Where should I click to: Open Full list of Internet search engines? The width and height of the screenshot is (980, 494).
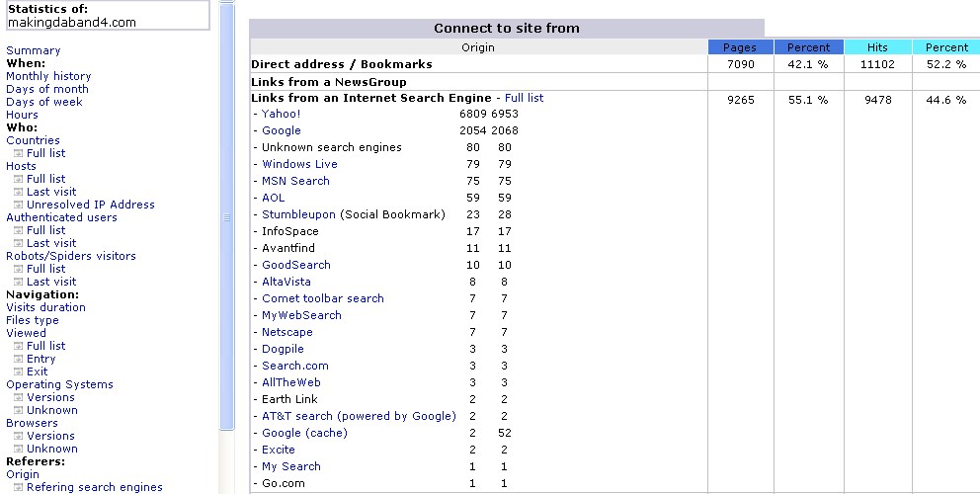point(524,98)
